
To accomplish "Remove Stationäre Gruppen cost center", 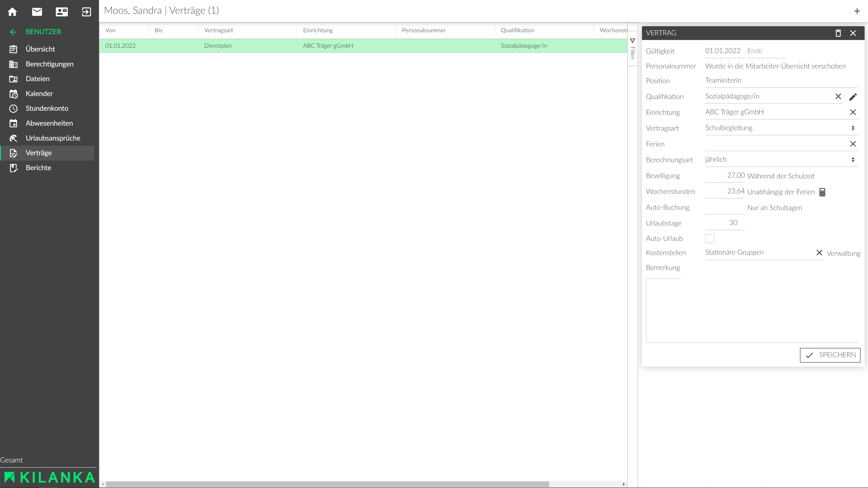I will pyautogui.click(x=819, y=253).
